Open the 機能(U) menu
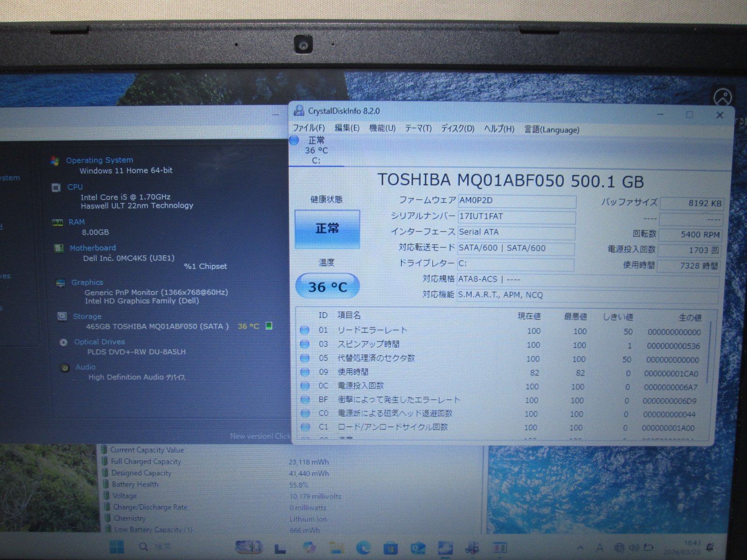747x560 pixels. 382,128
